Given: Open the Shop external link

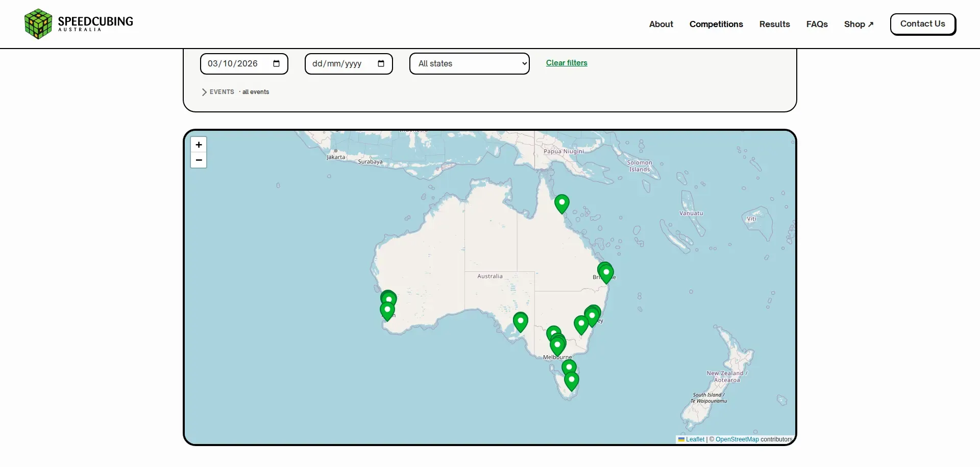Looking at the screenshot, I should 859,24.
